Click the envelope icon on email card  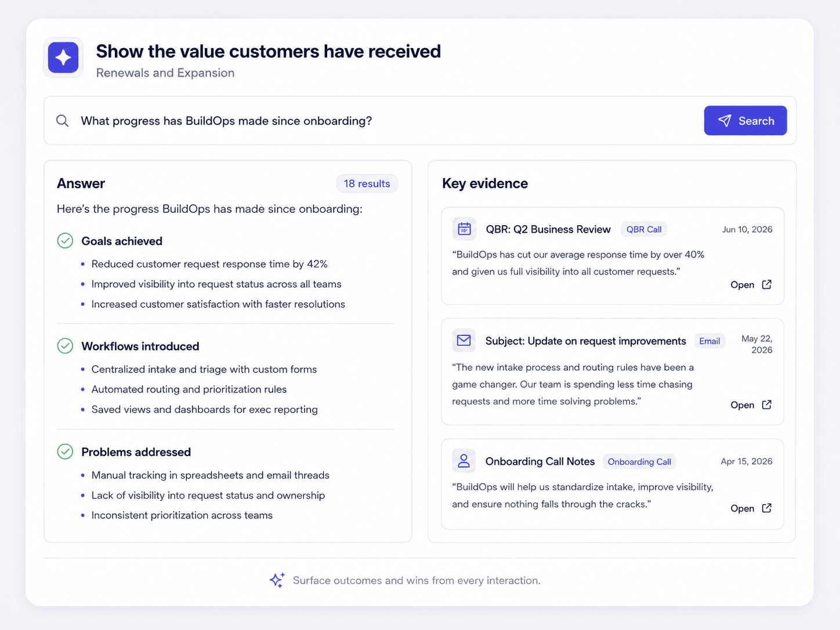(464, 341)
